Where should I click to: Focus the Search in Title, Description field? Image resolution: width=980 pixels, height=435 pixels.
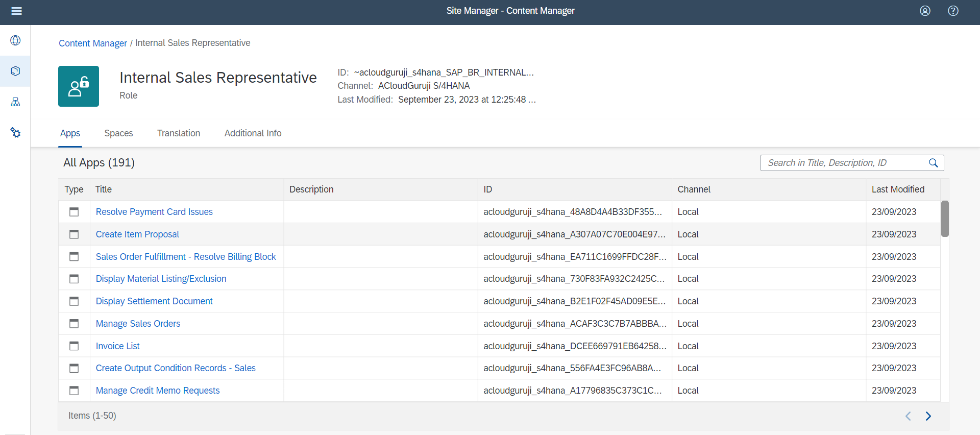pos(845,163)
